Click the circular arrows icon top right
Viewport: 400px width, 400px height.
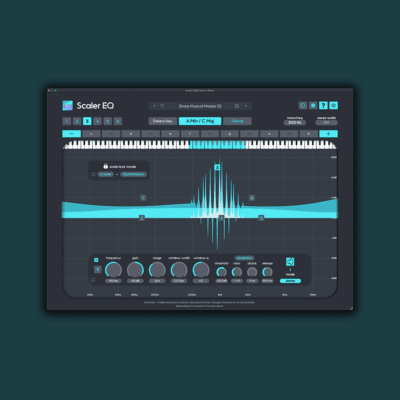pos(303,105)
